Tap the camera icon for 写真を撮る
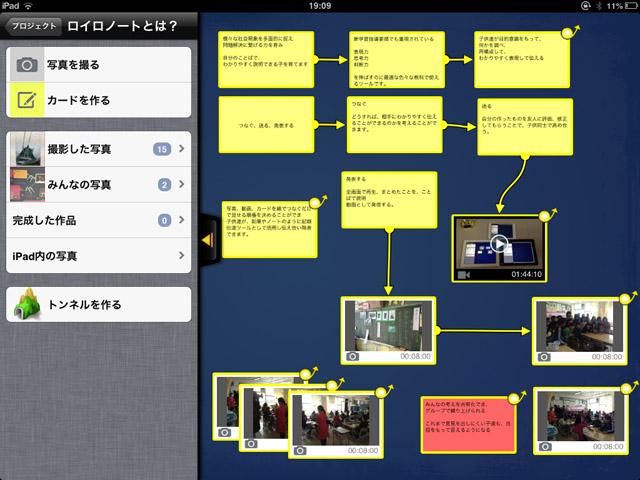640x480 pixels. (27, 65)
